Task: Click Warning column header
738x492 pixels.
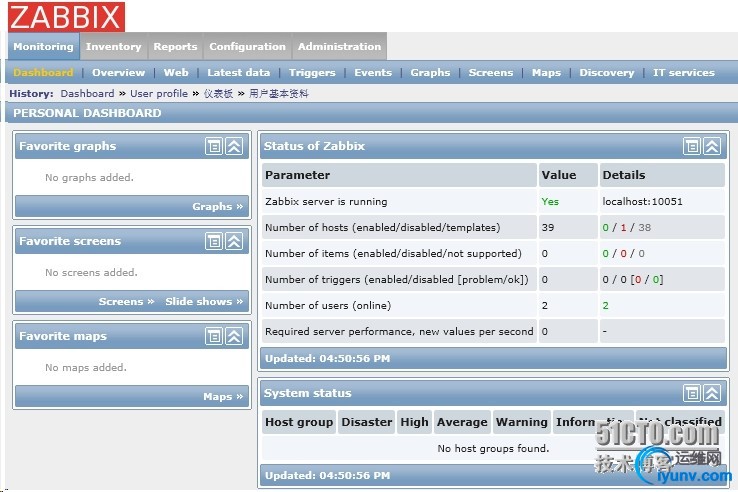Action: pyautogui.click(x=521, y=422)
